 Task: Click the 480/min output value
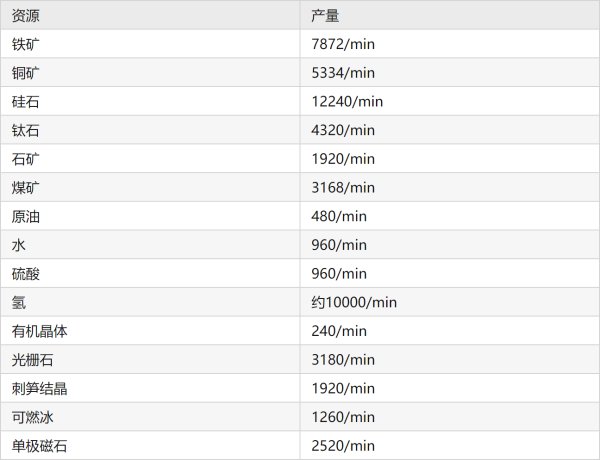tap(339, 216)
